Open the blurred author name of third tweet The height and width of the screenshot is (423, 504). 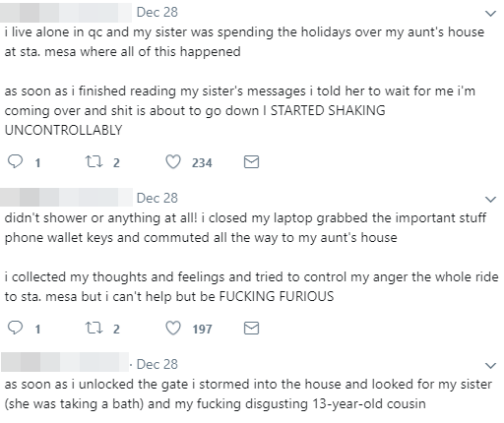point(65,362)
